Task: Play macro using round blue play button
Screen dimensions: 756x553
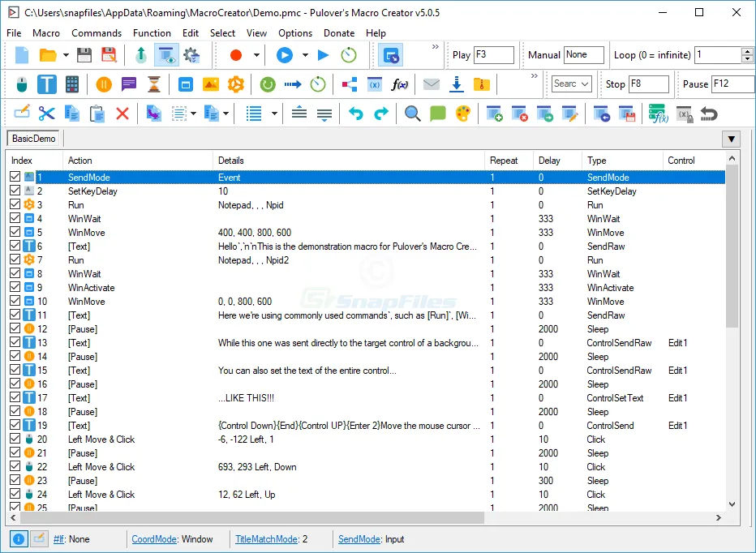Action: [285, 55]
